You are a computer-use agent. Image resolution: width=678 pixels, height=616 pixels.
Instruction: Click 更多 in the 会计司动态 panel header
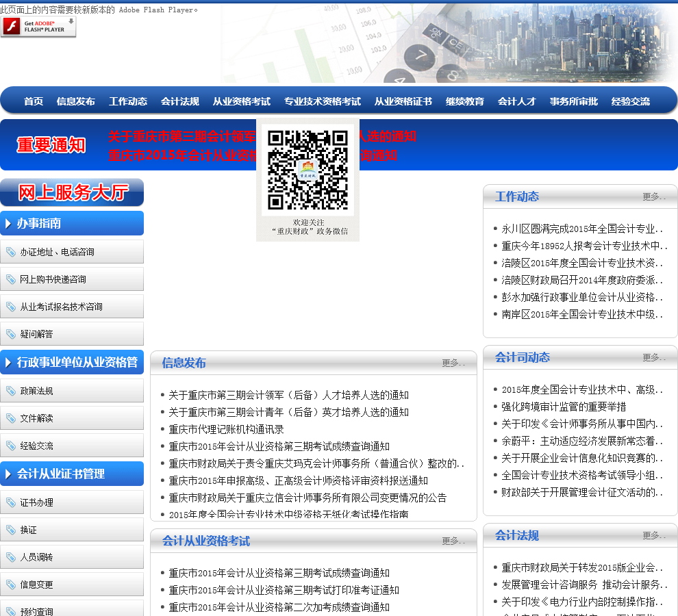click(654, 357)
